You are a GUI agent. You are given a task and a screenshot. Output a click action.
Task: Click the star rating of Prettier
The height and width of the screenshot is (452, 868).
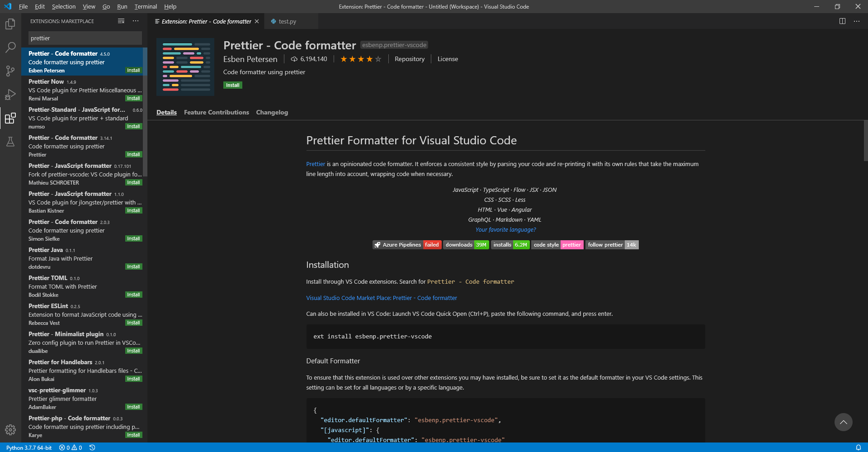point(361,59)
